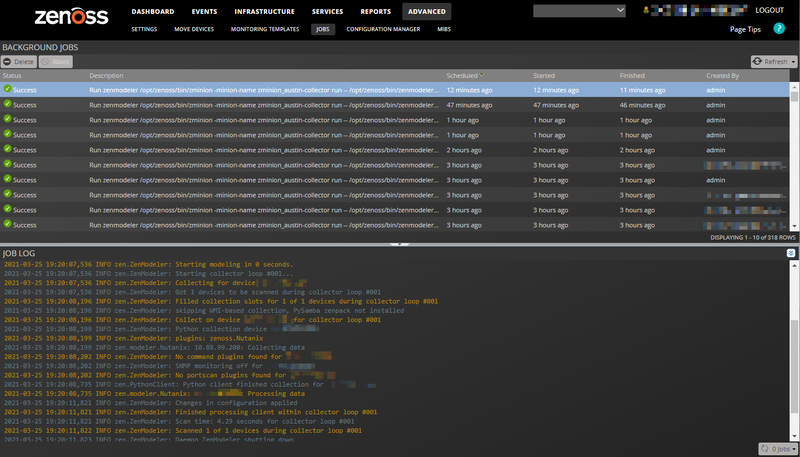The image size is (800, 457).
Task: Click '10.88.99.200: Collecting data' log line
Action: coord(154,347)
